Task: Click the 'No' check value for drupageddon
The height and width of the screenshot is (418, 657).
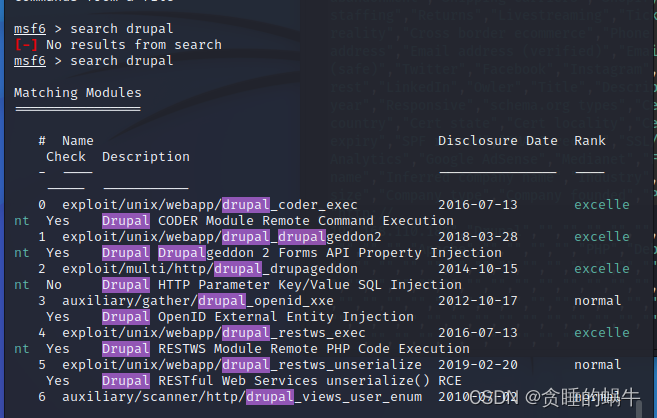Action: click(x=54, y=285)
